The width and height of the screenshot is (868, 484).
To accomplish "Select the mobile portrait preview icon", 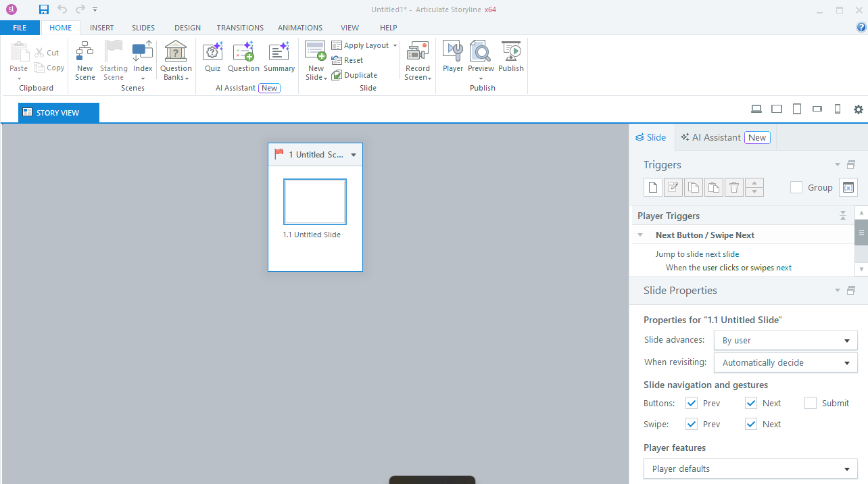I will pyautogui.click(x=837, y=110).
